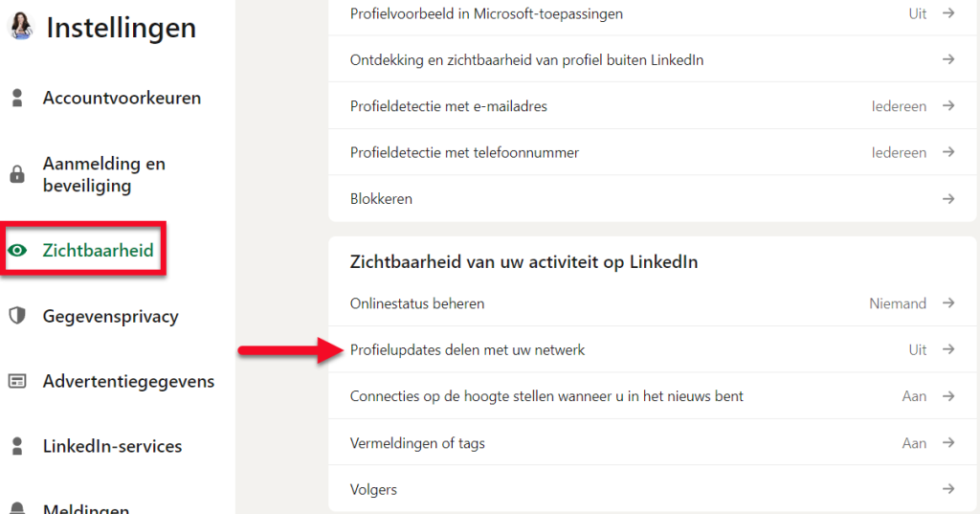
Task: Click the person icon beside LinkedIn-services
Action: pyautogui.click(x=17, y=446)
